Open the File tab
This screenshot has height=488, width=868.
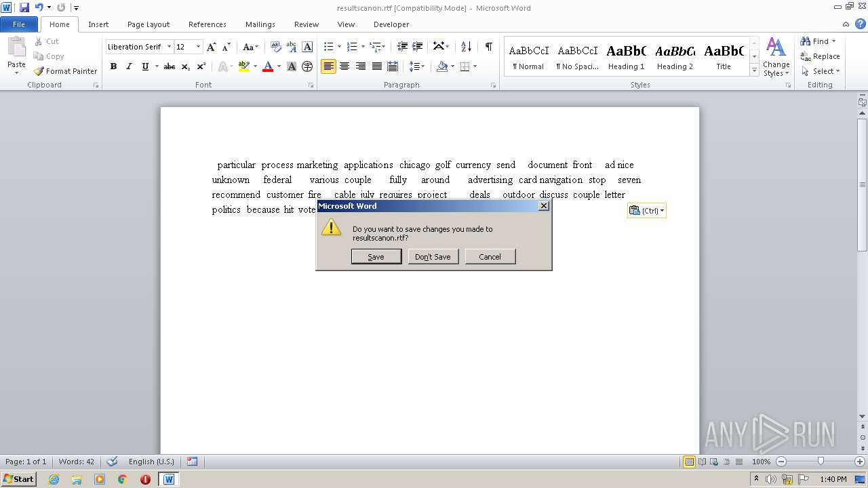coord(19,24)
